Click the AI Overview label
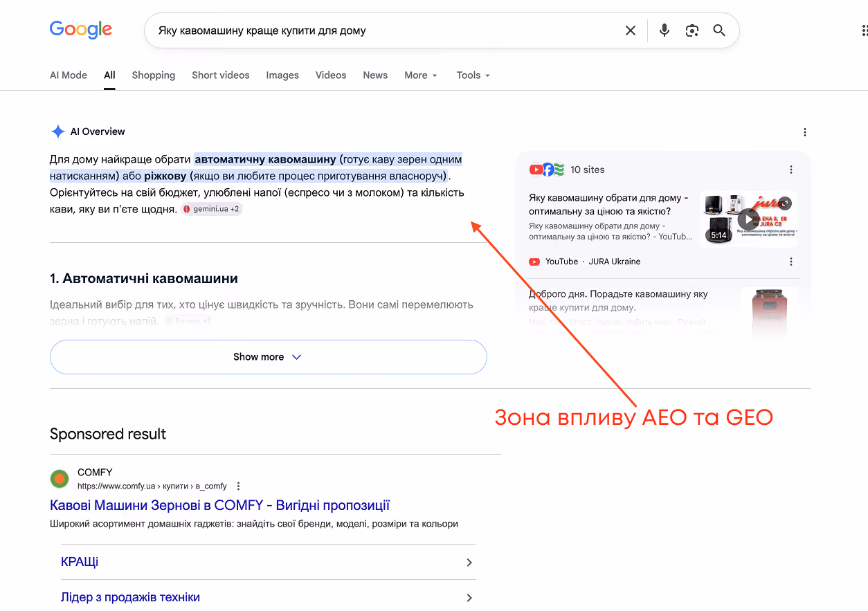The width and height of the screenshot is (868, 611). [x=98, y=131]
